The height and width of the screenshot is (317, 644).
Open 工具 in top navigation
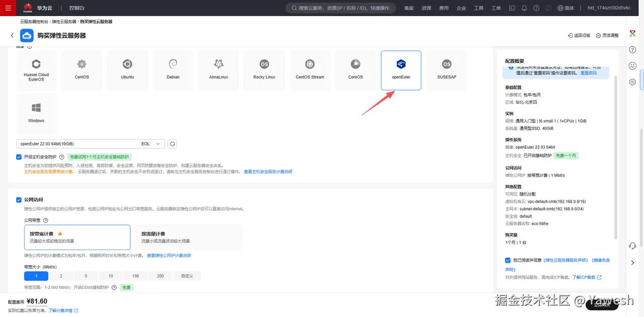(479, 8)
